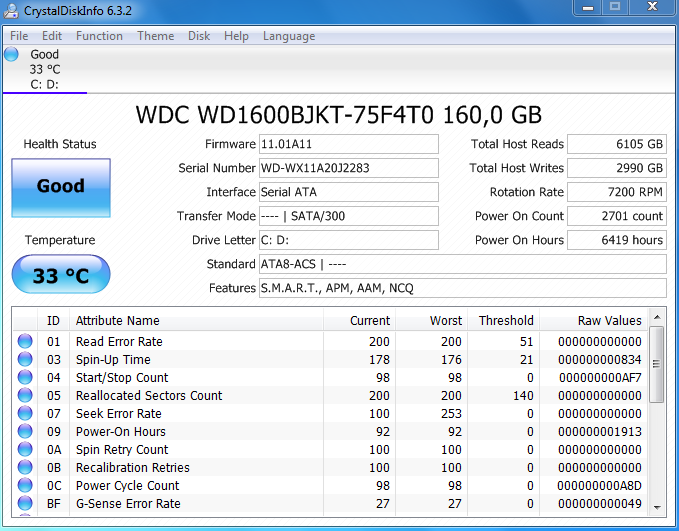The image size is (679, 531).
Task: Select the Power-On Hours attribute name
Action: click(121, 432)
